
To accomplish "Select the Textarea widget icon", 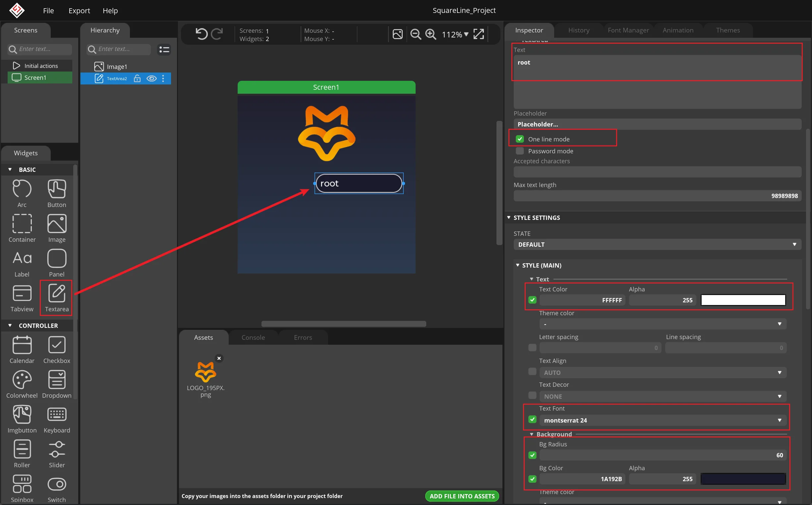I will [56, 293].
